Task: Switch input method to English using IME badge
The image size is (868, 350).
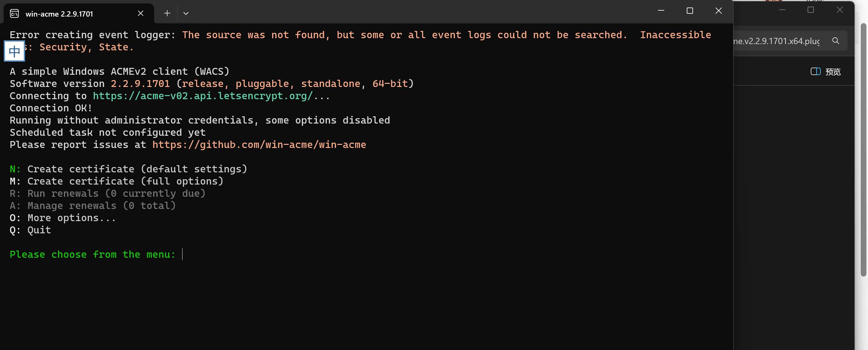Action: [14, 51]
